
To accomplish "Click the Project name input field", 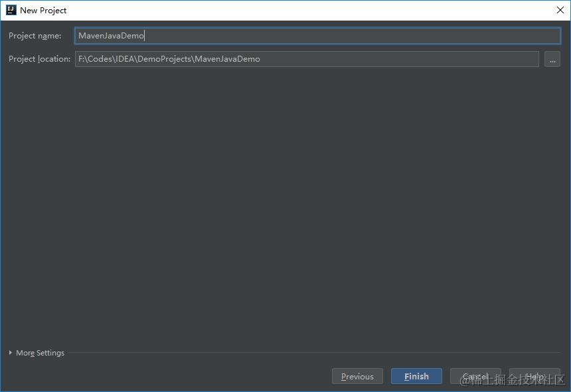I will coord(317,36).
